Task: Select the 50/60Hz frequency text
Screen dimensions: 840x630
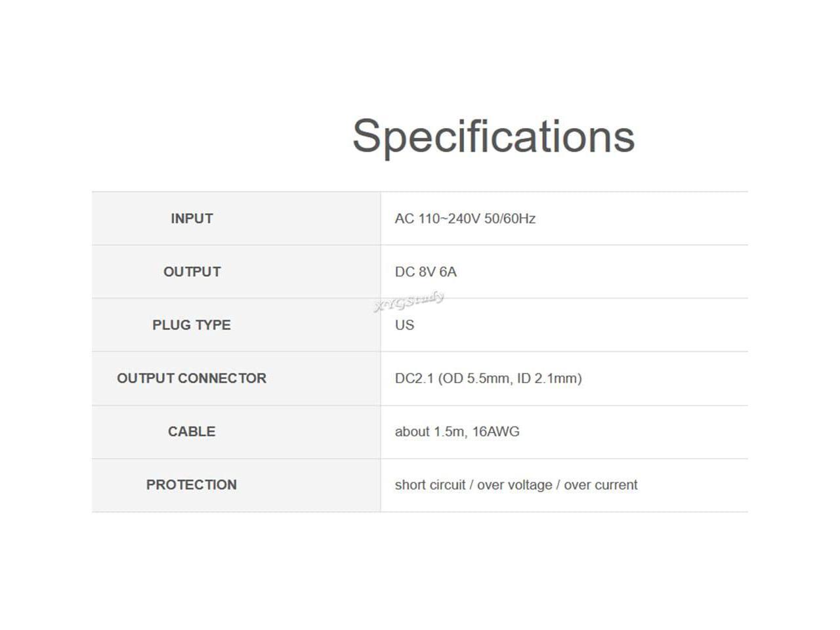Action: 510,219
